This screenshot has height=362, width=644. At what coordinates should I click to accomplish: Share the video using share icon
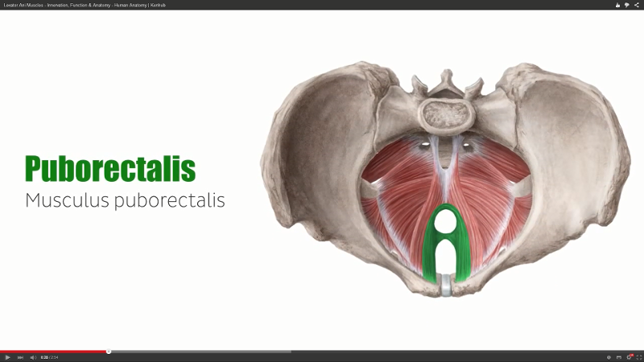coord(637,5)
